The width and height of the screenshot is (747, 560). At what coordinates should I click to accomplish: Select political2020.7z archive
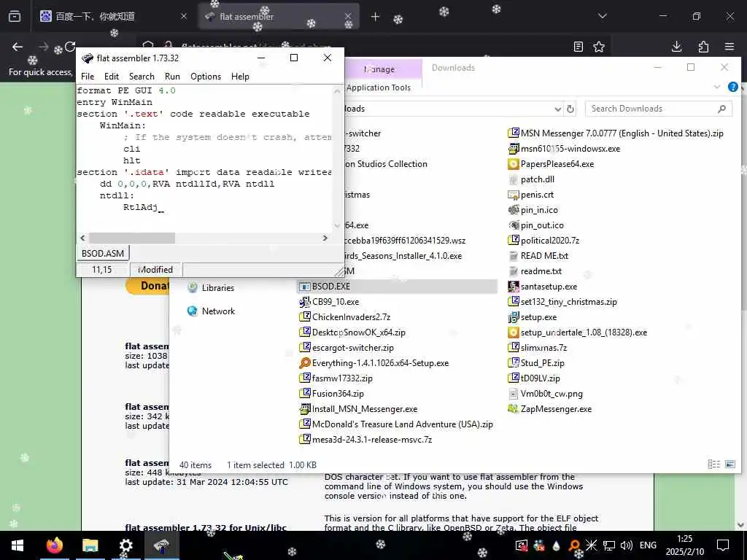click(x=543, y=240)
